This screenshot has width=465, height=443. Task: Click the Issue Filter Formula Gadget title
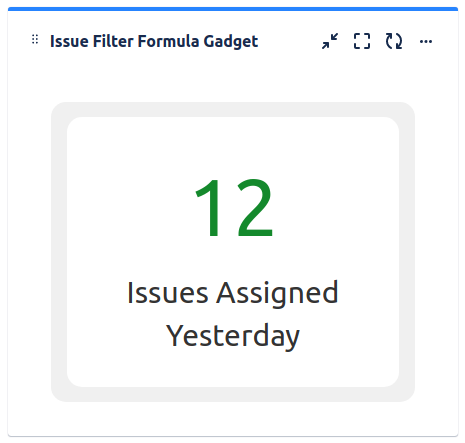click(x=154, y=41)
